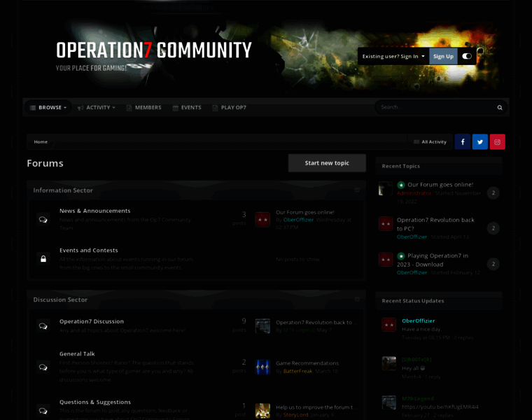Focus the Search input field
Screen dimensions: 532x420
click(436, 107)
